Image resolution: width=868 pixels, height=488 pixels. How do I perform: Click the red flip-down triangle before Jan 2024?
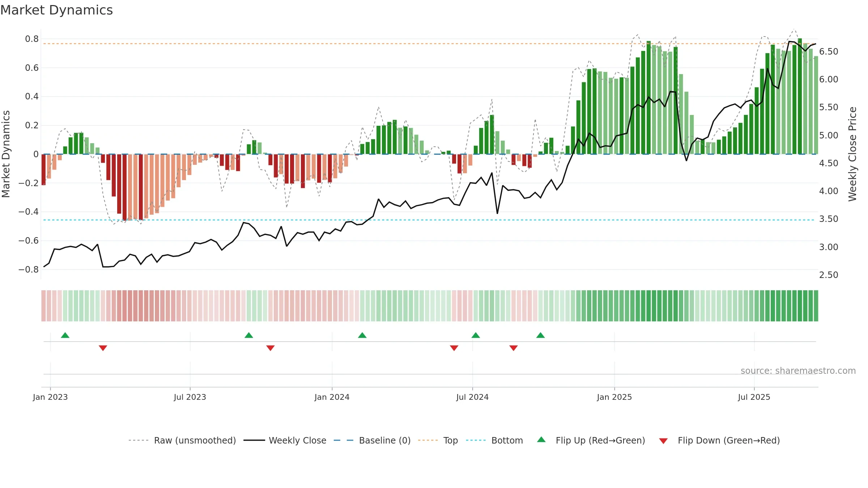pos(271,348)
